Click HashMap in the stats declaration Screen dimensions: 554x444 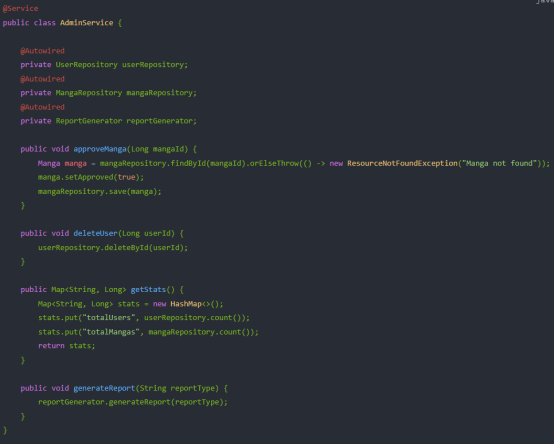[186, 304]
